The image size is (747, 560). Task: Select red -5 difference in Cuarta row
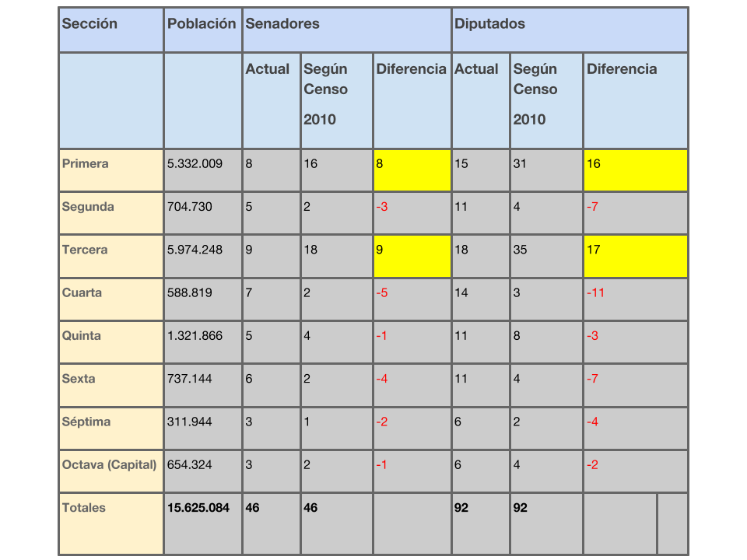tap(382, 292)
